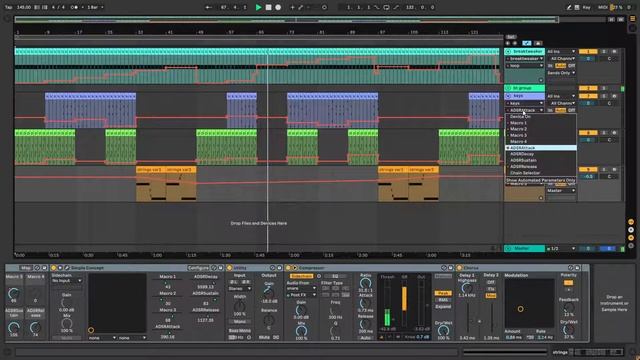Click the Map button on the rack
Viewport: 640px width, 360px height.
pos(26,268)
